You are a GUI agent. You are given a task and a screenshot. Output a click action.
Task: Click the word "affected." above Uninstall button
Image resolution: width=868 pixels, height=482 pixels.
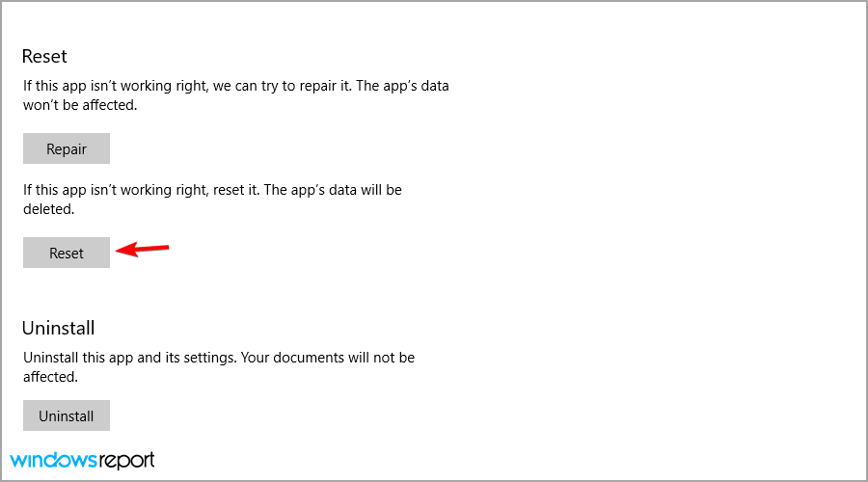(x=50, y=377)
